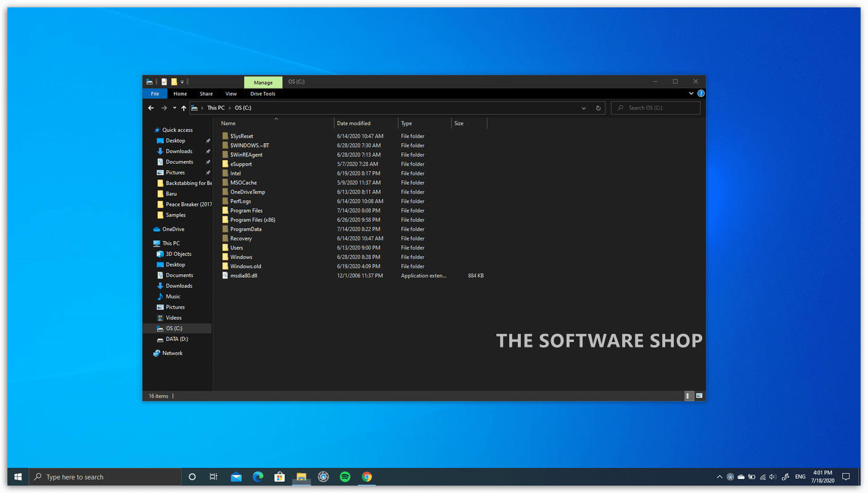Screen dimensions: 868x493
Task: Open the DATA (D:) drive
Action: 178,338
